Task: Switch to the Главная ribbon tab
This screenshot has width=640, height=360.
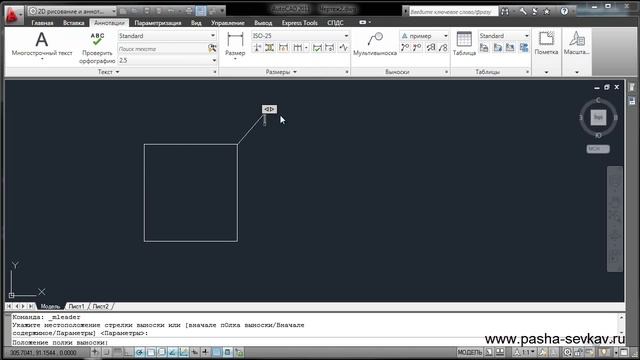Action: tap(42, 23)
